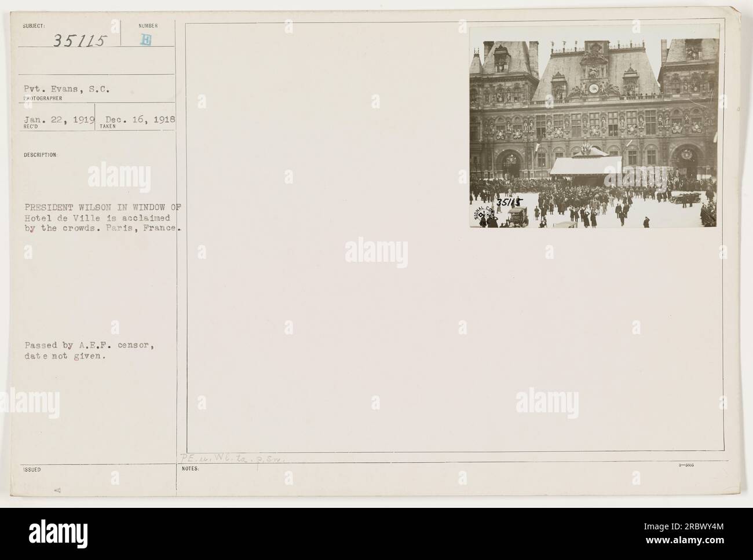
Task: Click photographer name Pvt. Evans, S.C.
Action: [67, 90]
